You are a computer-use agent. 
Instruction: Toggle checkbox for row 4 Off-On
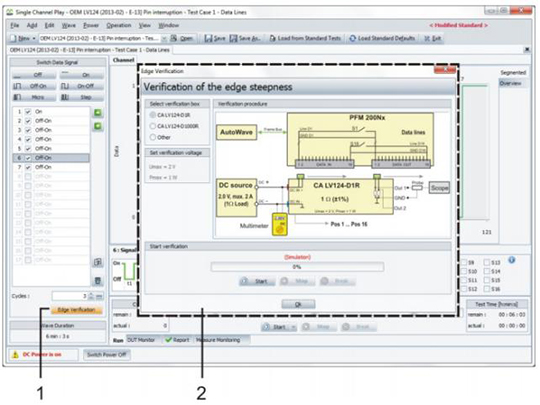click(x=28, y=139)
